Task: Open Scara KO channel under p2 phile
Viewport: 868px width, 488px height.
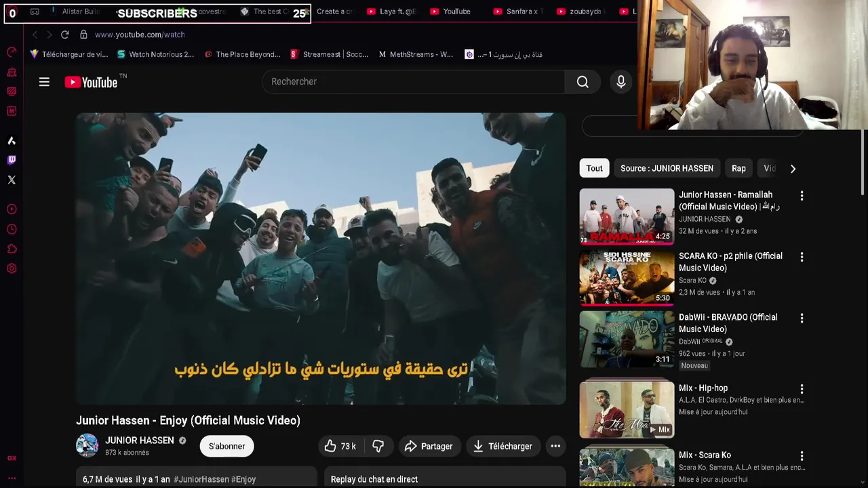Action: click(x=692, y=281)
